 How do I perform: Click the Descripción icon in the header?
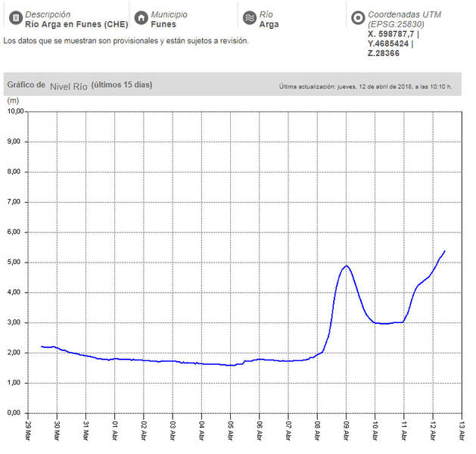click(x=14, y=17)
